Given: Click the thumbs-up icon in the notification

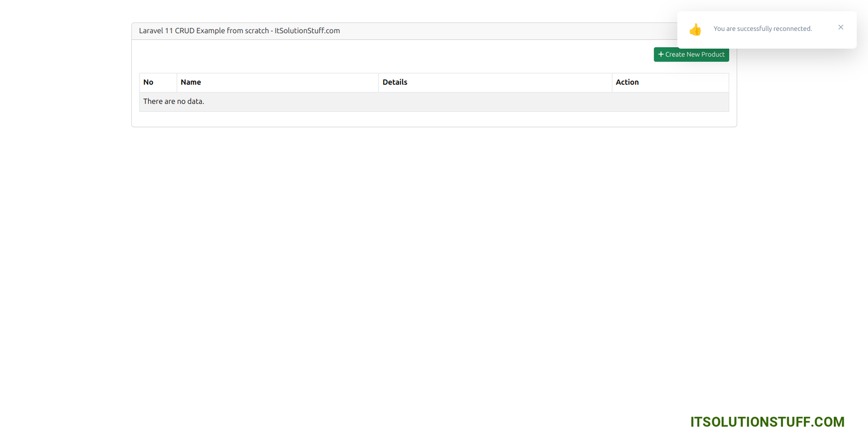Looking at the screenshot, I should (695, 29).
